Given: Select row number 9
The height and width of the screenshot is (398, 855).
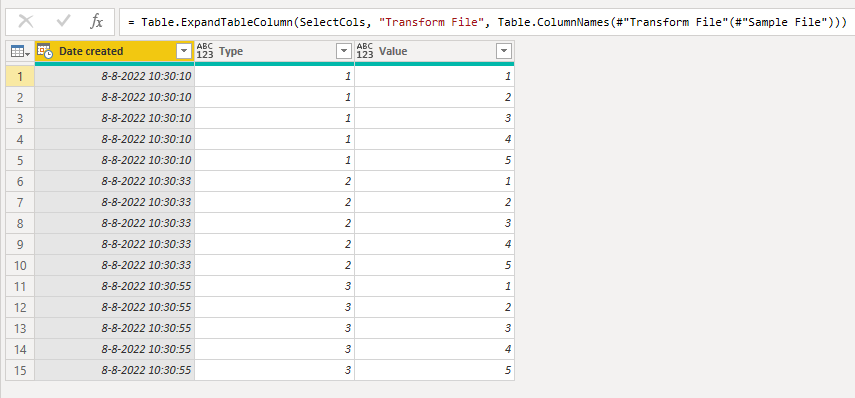Looking at the screenshot, I should (20, 244).
